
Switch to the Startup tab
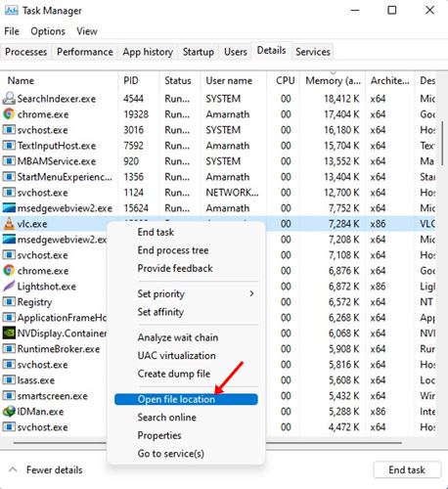coord(199,52)
